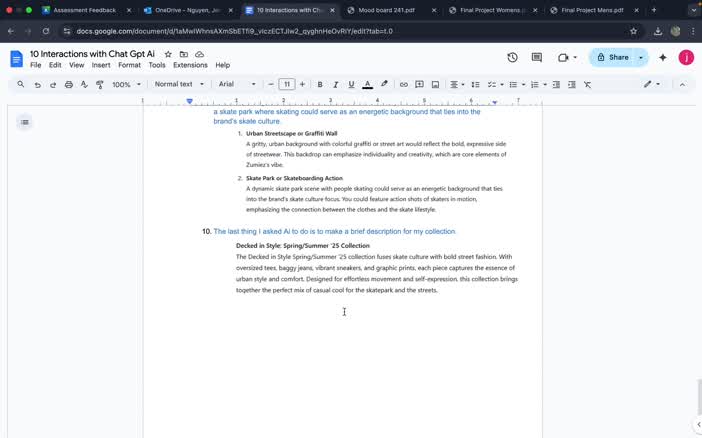Open the checklist options arrow
Image resolution: width=702 pixels, height=438 pixels.
click(501, 84)
